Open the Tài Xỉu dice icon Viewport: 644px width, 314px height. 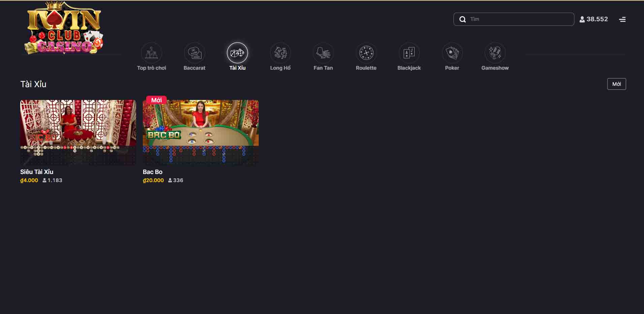(237, 53)
